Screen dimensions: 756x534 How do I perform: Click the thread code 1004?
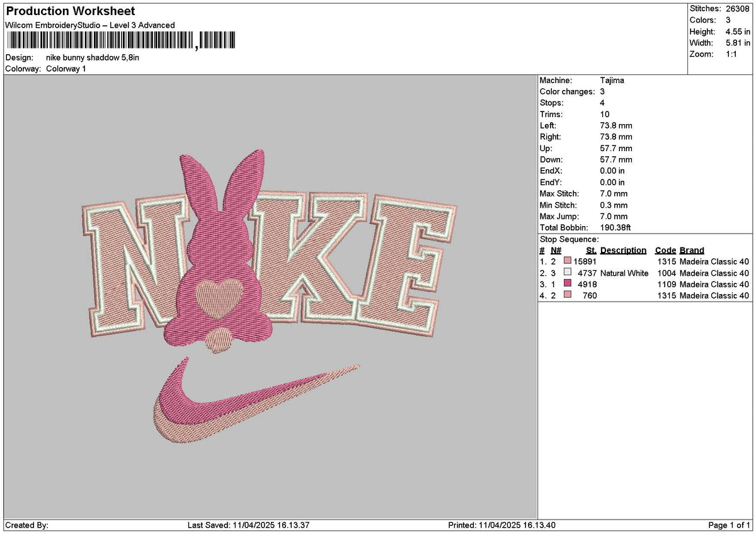pyautogui.click(x=666, y=273)
